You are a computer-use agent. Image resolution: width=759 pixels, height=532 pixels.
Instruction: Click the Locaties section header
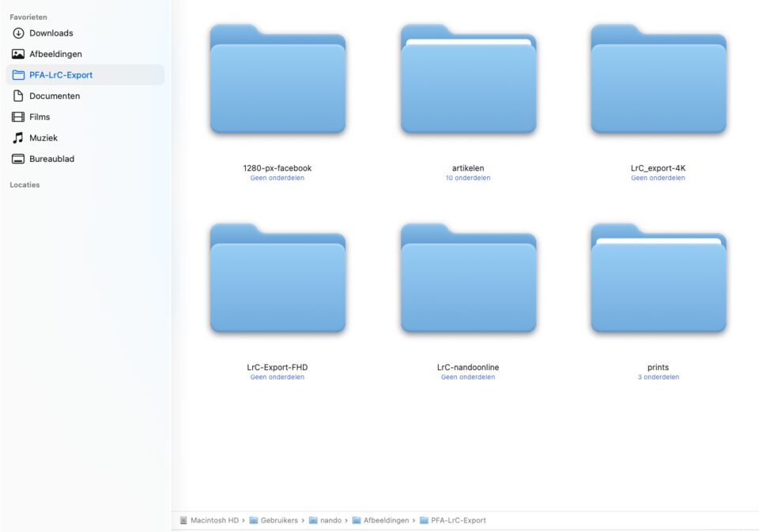25,185
